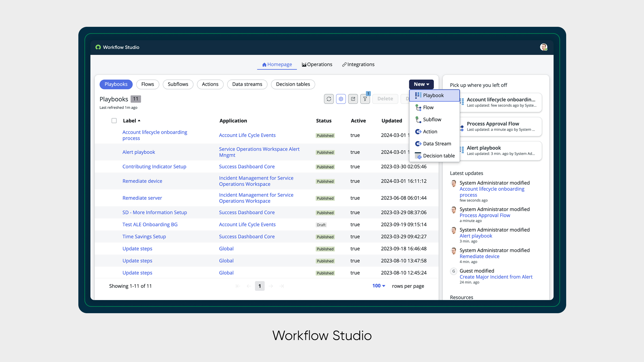644x362 pixels.
Task: Click the Workflow Studio logo icon
Action: pyautogui.click(x=98, y=47)
